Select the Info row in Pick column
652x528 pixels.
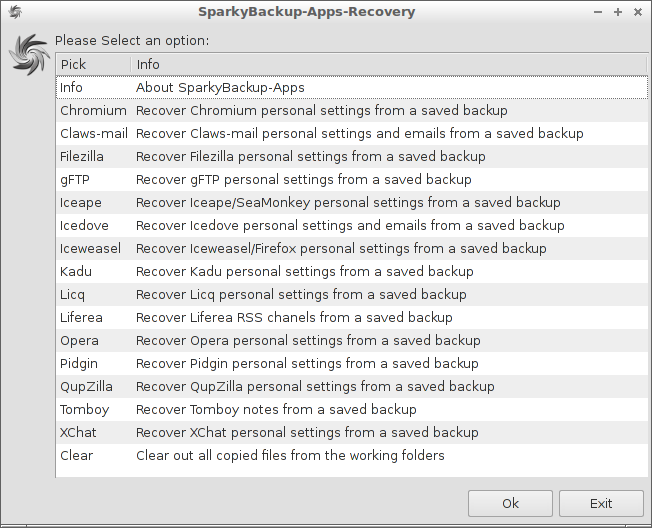point(71,87)
